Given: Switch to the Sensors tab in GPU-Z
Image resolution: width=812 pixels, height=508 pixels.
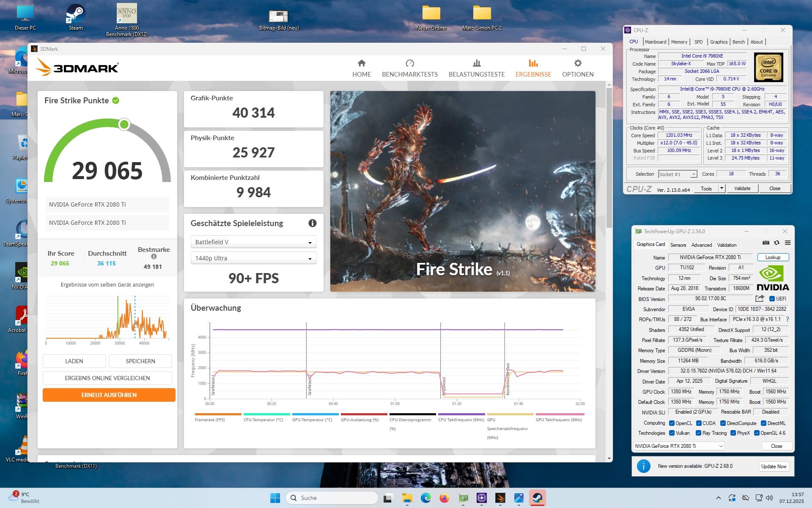Looking at the screenshot, I should click(x=678, y=245).
